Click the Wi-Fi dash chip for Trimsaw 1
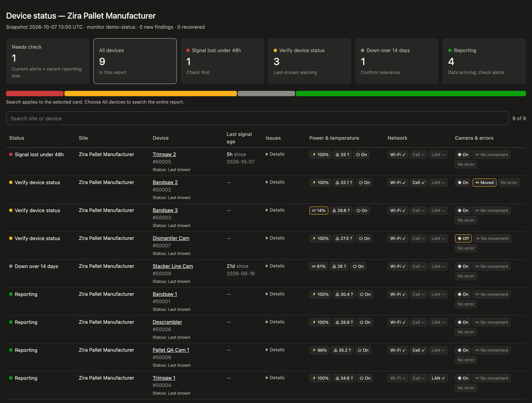Screen dimensions: 532x403 click(397, 378)
